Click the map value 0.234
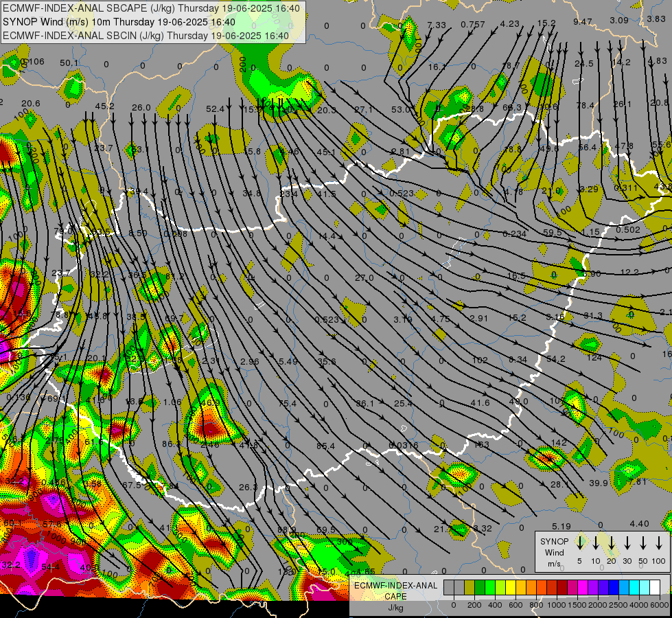Screen dimensions: 672x618 pos(515,233)
